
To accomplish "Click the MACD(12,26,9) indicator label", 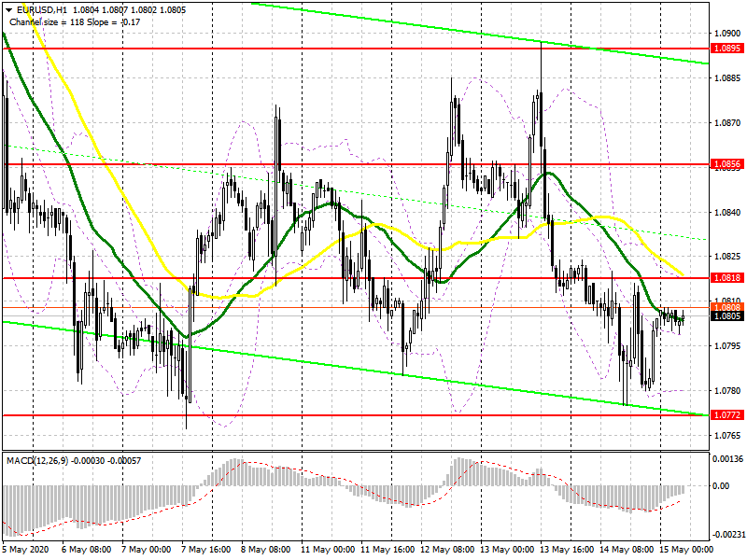I will pos(37,461).
